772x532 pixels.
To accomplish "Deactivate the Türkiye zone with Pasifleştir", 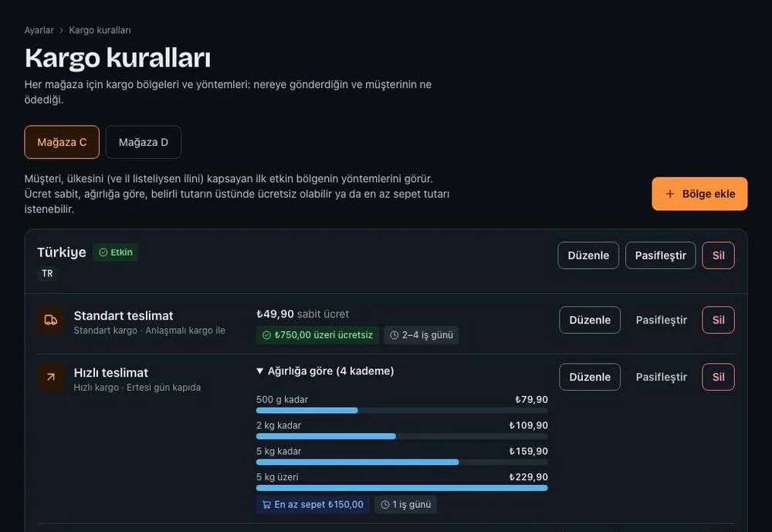I will tap(660, 256).
